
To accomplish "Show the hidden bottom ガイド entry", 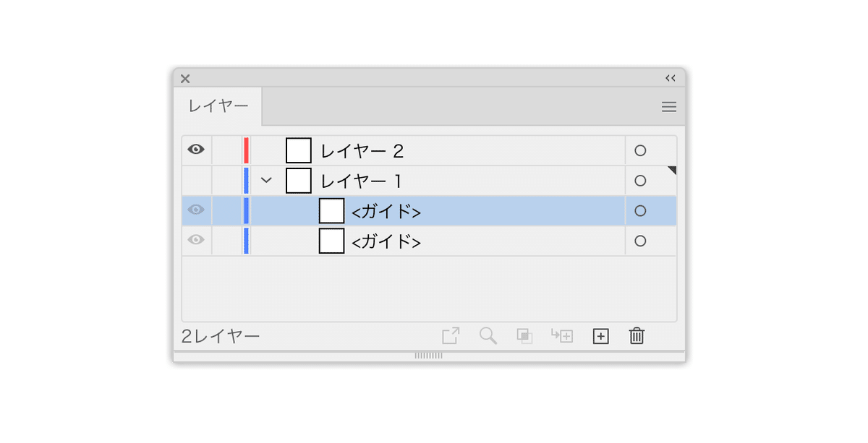I will 195,241.
